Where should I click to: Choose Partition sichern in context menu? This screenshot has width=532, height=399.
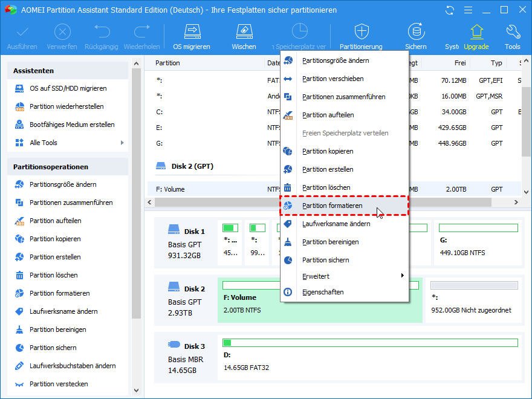click(345, 260)
